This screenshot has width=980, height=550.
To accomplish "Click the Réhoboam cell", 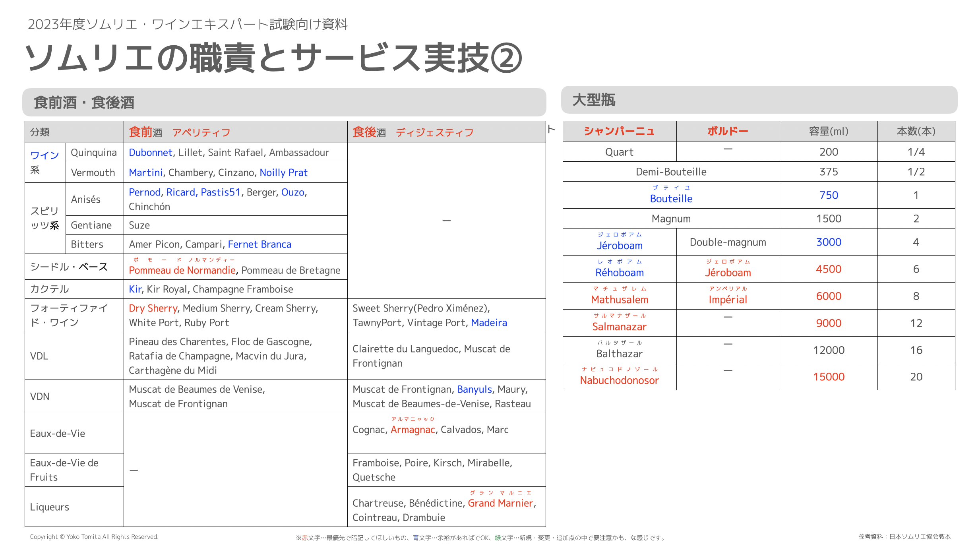I will 620,269.
